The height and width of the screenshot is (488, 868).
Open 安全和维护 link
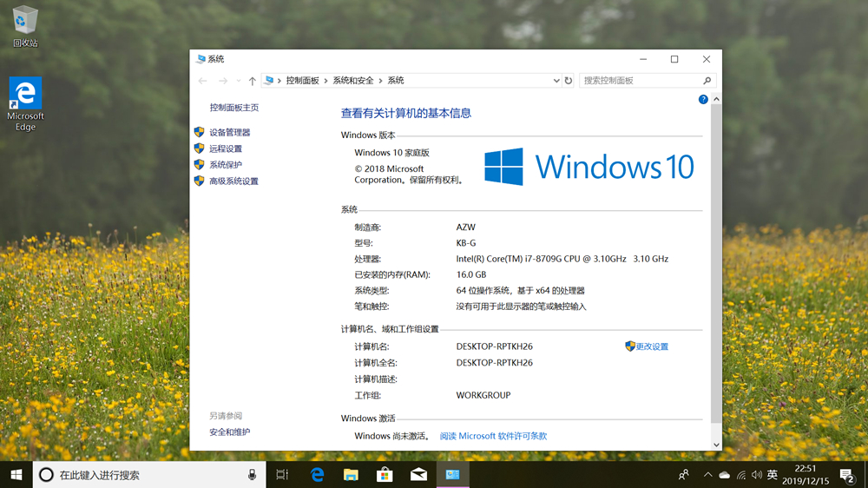point(230,432)
